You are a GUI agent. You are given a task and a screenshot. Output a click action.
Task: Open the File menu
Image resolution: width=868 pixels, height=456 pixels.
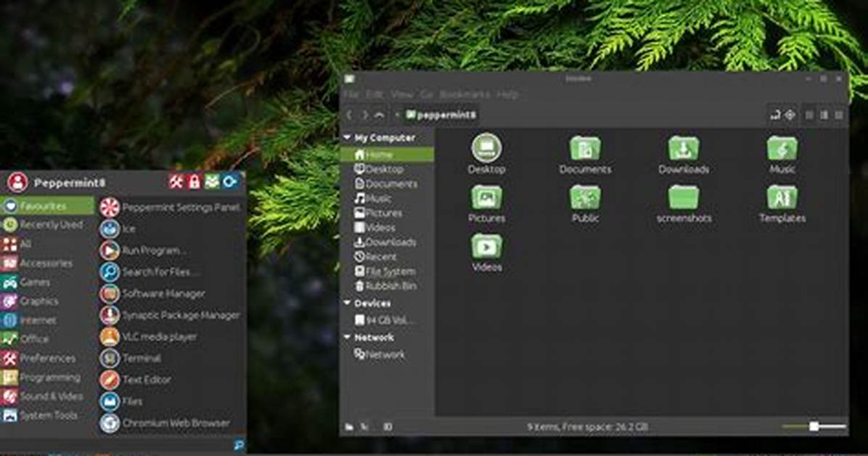click(x=351, y=94)
